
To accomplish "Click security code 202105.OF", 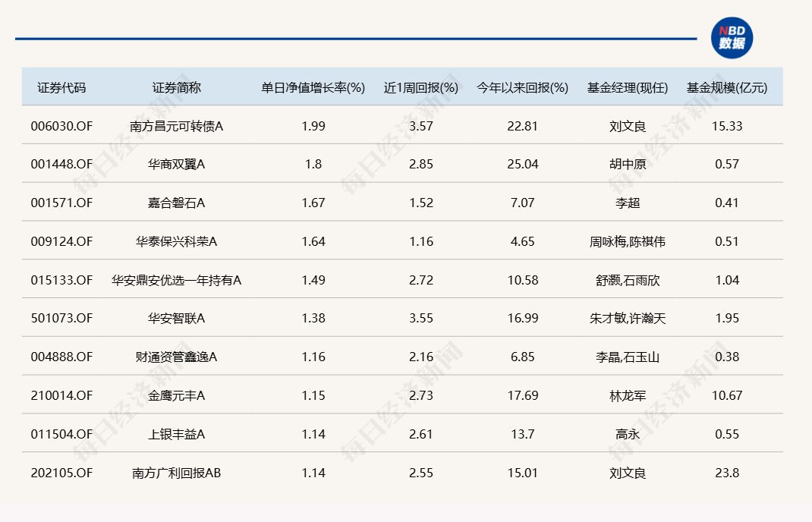I will [x=61, y=473].
